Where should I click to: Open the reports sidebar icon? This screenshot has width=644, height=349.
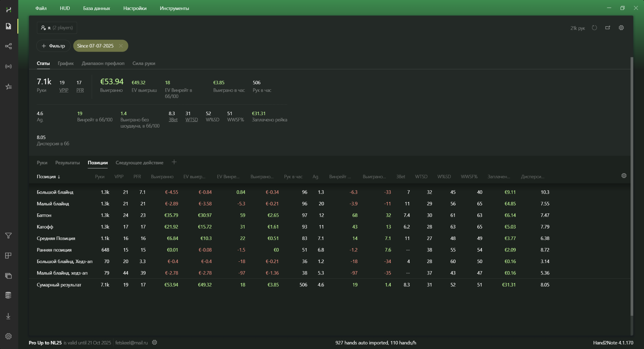[9, 26]
